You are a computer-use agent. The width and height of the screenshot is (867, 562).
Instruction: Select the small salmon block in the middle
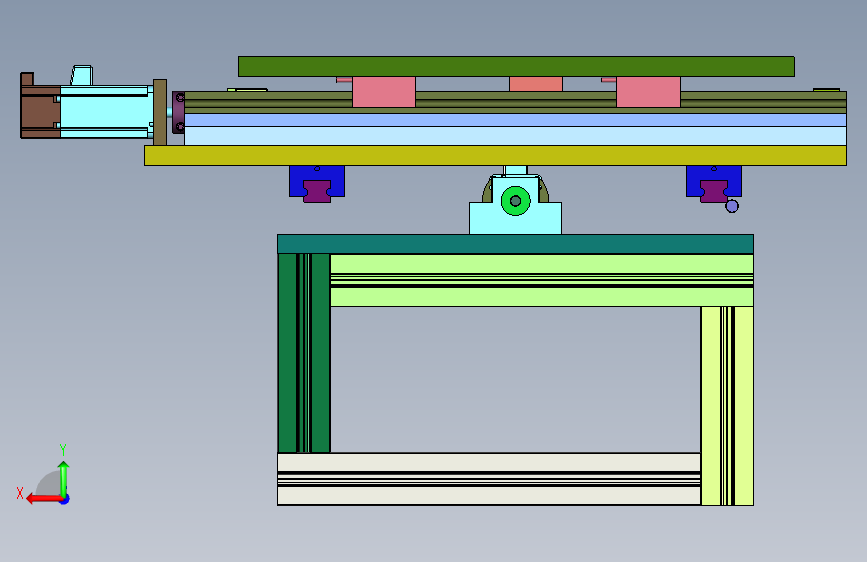pyautogui.click(x=536, y=84)
